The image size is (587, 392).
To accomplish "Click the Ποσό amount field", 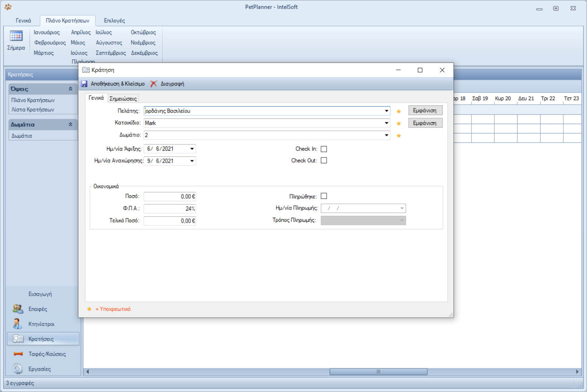I will (170, 196).
